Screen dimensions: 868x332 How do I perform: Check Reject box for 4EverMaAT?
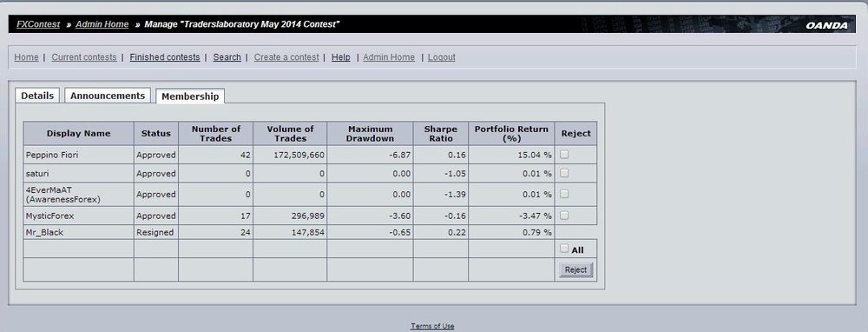[x=564, y=194]
